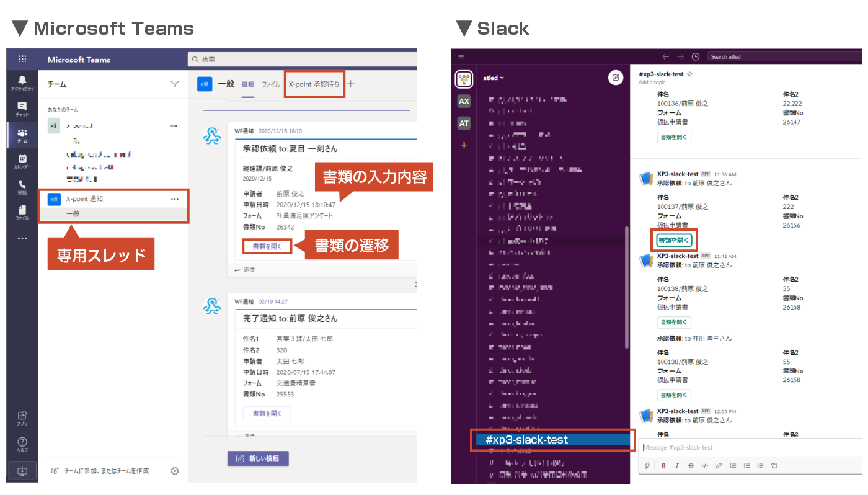The width and height of the screenshot is (868, 495).
Task: Add a workspace with Slack plus icon
Action: (x=464, y=145)
